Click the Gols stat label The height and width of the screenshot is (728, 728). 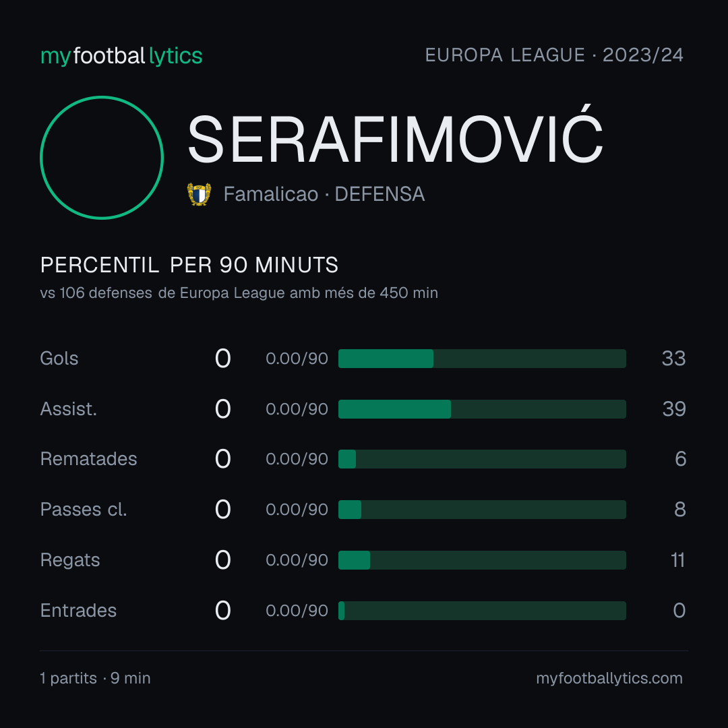pyautogui.click(x=59, y=359)
